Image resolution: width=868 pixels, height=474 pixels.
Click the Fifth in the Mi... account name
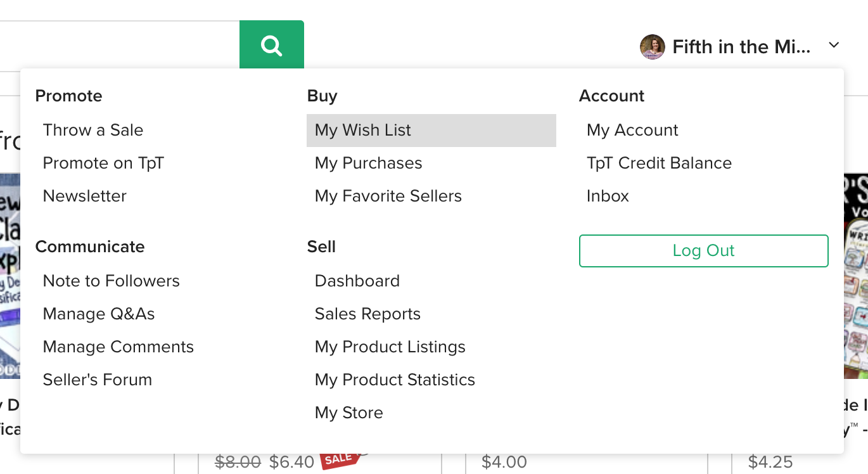(x=741, y=47)
